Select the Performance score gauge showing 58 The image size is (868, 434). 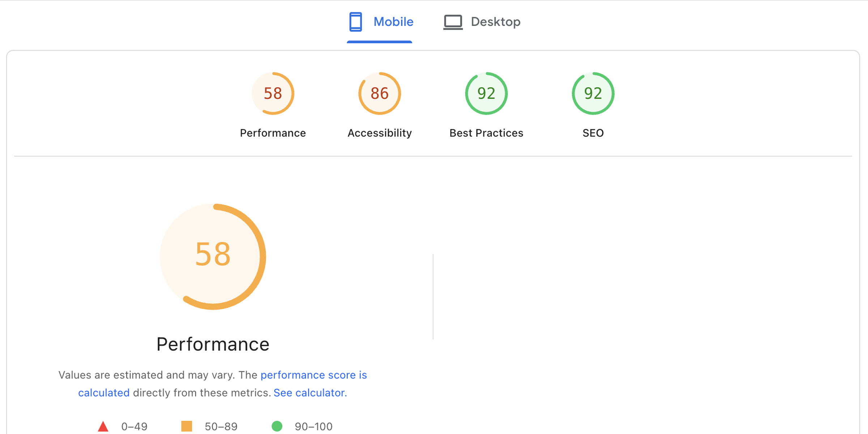pos(273,93)
